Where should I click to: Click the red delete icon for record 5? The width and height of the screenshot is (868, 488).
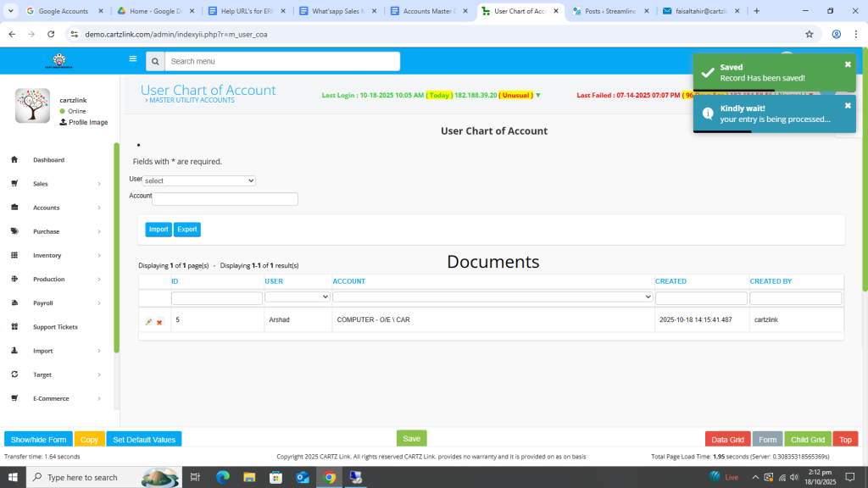point(159,322)
